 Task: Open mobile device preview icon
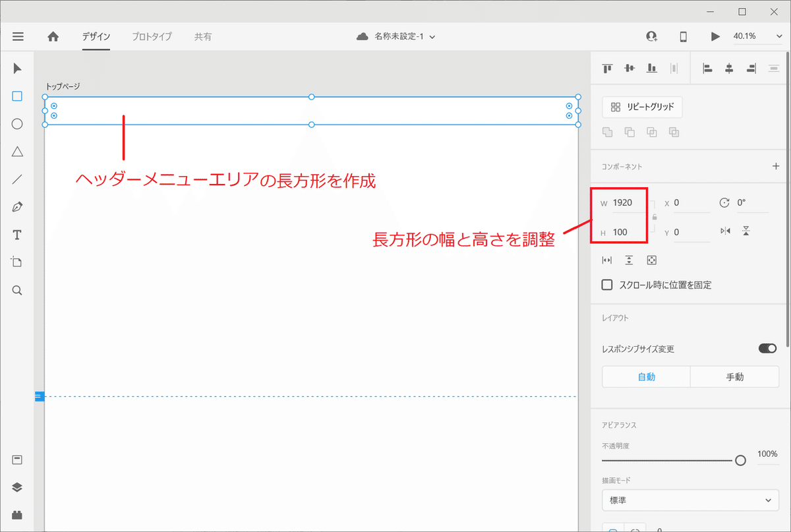pos(684,37)
